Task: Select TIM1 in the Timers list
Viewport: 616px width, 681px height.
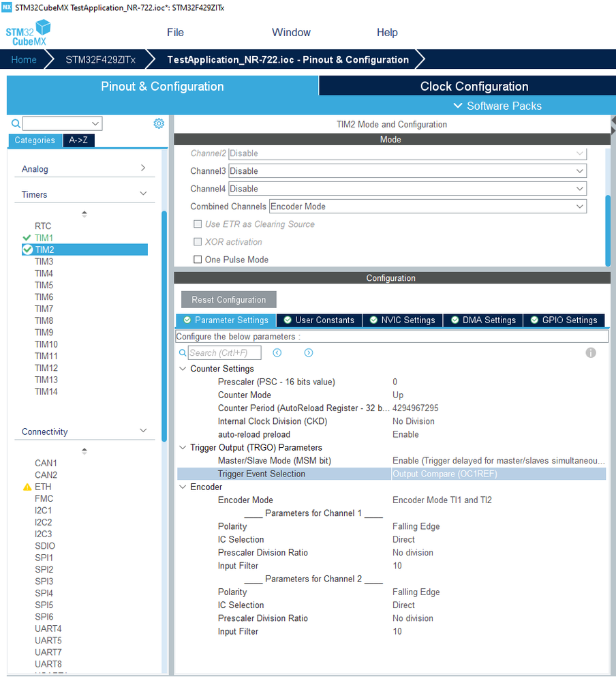Action: pos(44,238)
